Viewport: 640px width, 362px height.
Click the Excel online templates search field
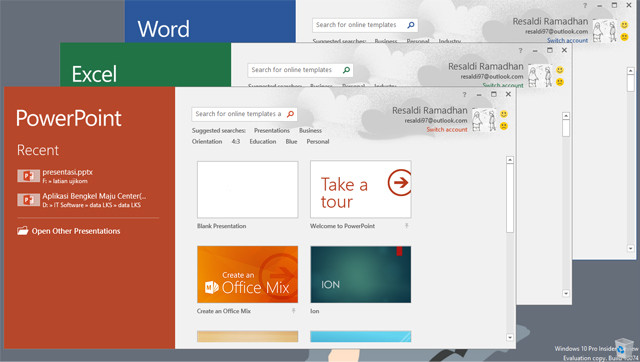[x=295, y=70]
